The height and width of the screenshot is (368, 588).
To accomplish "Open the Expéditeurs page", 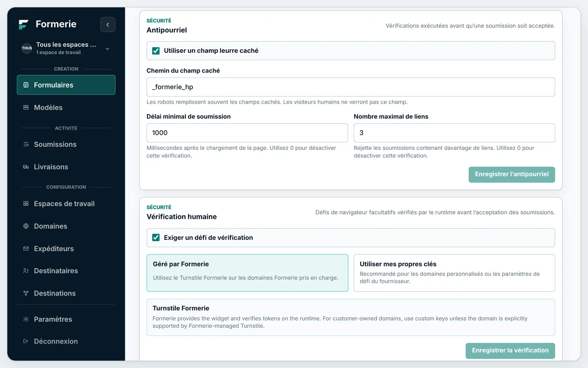I will click(66, 249).
